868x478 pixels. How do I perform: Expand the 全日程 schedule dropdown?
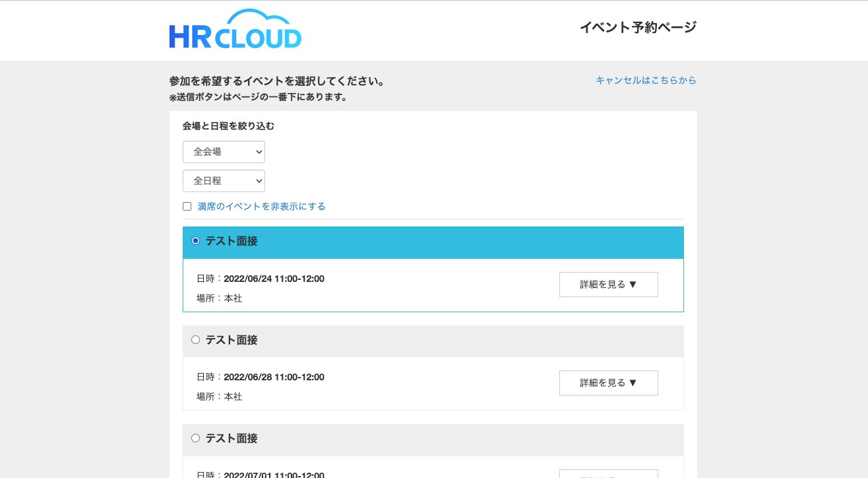coord(224,181)
